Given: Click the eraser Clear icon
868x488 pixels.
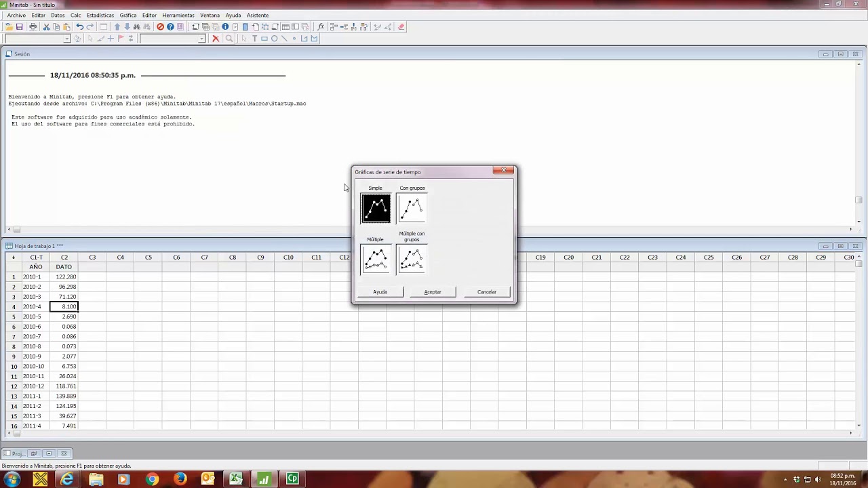Looking at the screenshot, I should pyautogui.click(x=401, y=27).
